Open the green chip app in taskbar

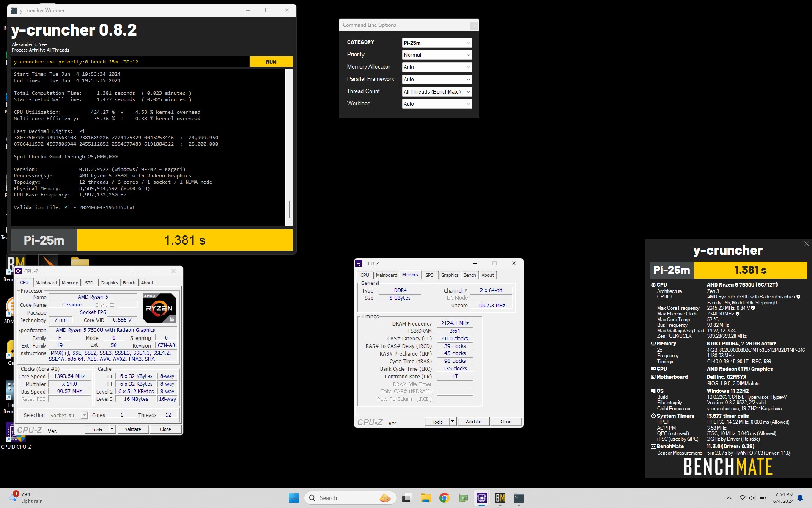[x=463, y=498]
